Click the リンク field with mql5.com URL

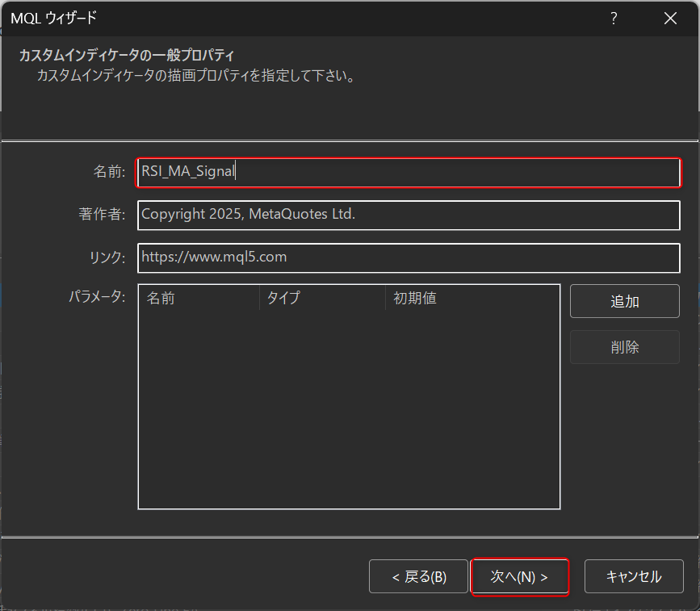[408, 257]
